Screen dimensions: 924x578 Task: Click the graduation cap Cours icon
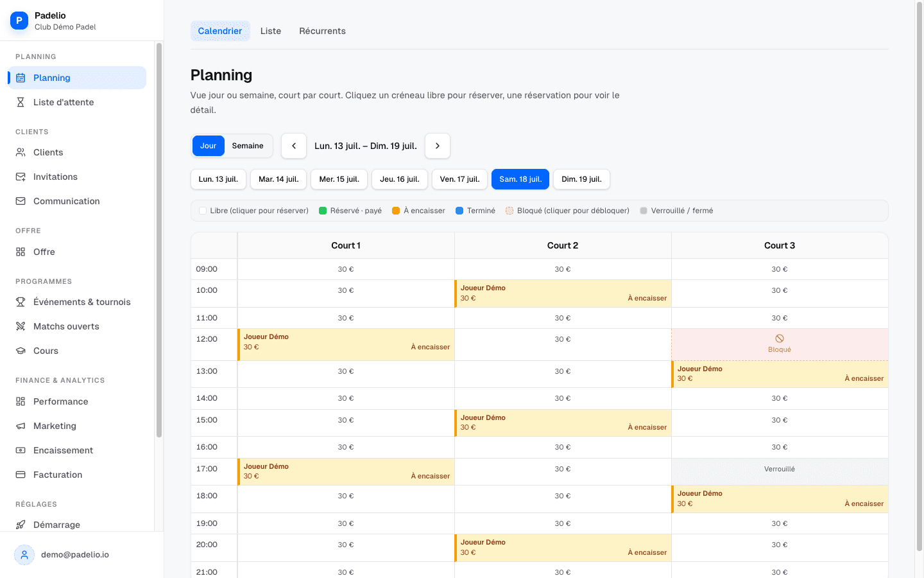[x=21, y=351]
